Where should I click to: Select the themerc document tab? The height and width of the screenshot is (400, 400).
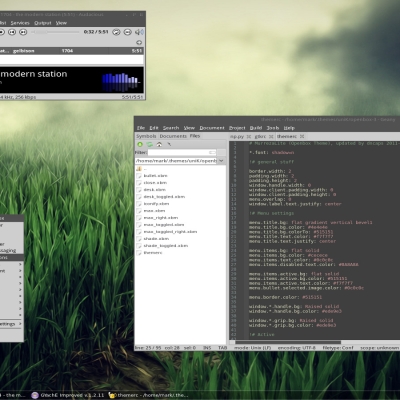click(287, 137)
